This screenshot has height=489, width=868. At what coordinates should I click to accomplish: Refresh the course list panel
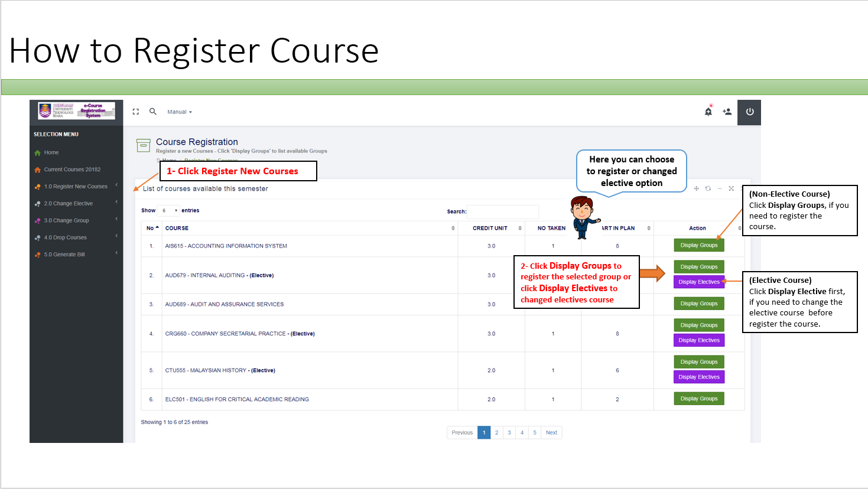[708, 188]
